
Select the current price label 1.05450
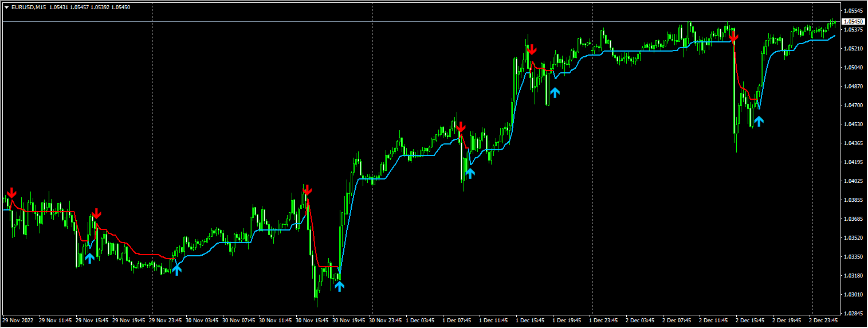pos(854,22)
